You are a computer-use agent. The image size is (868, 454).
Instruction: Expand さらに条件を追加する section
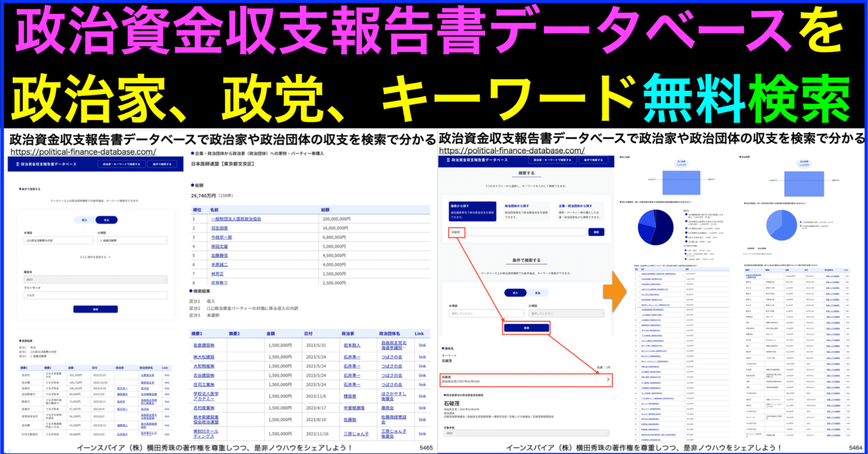pyautogui.click(x=95, y=257)
